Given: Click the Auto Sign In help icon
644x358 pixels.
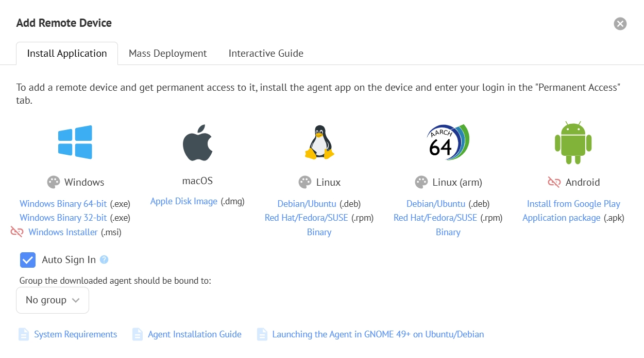Looking at the screenshot, I should point(104,259).
